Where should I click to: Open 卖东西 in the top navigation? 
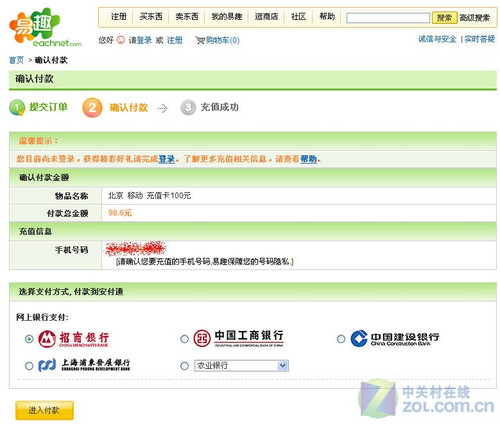187,17
